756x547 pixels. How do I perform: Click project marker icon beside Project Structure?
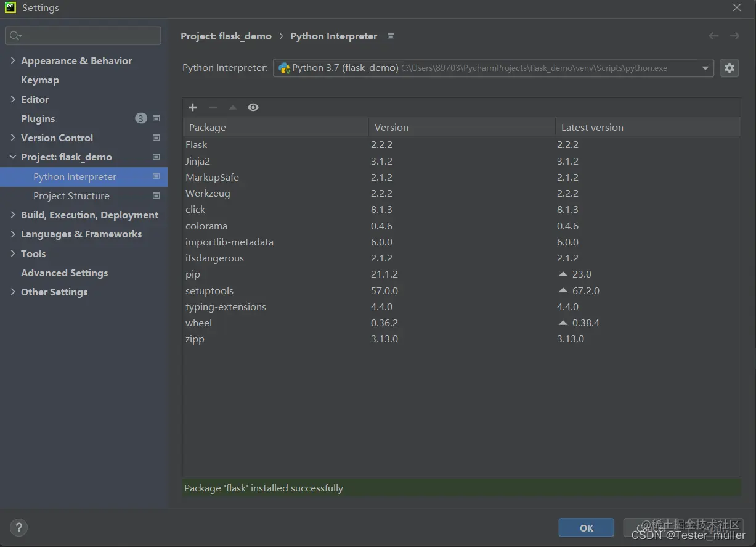point(156,195)
